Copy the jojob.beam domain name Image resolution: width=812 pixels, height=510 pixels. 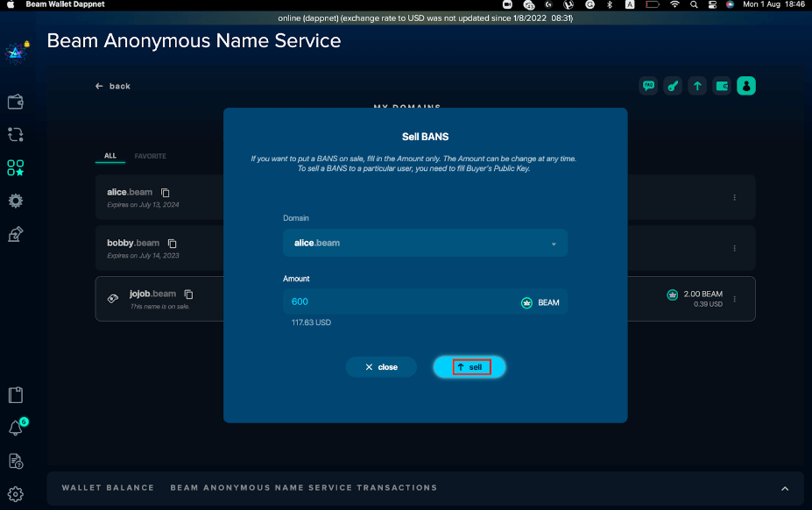[188, 294]
